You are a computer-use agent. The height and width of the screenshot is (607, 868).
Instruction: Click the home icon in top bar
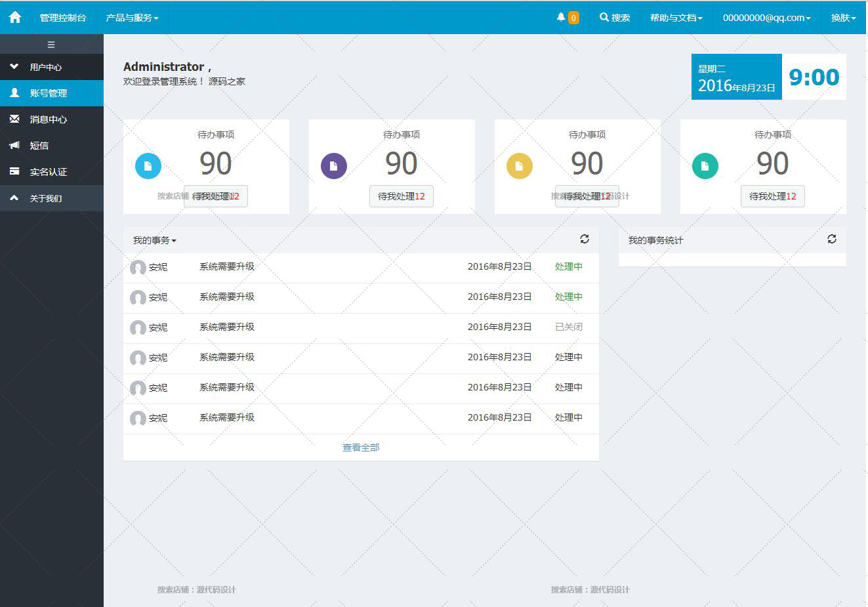coord(14,18)
